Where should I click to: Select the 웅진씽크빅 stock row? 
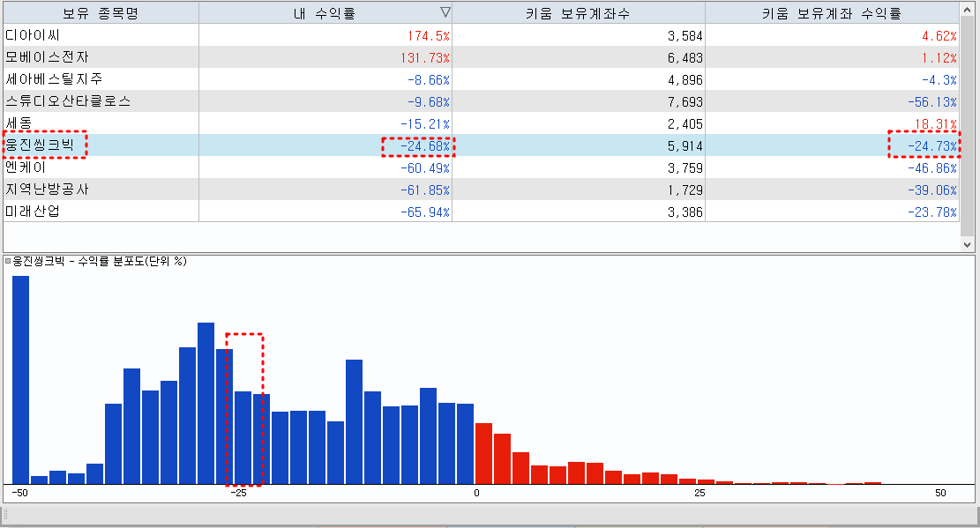coord(482,145)
